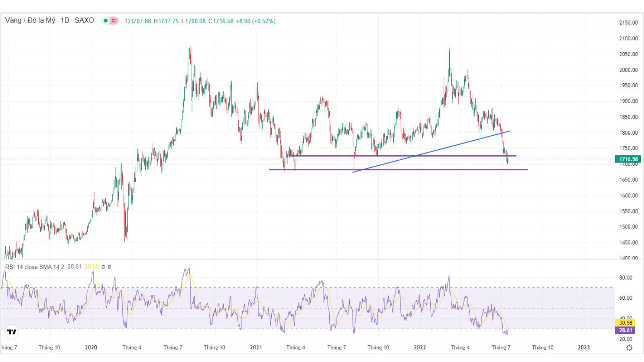The width and height of the screenshot is (644, 362).
Task: Click the SAXO source label
Action: [x=85, y=21]
